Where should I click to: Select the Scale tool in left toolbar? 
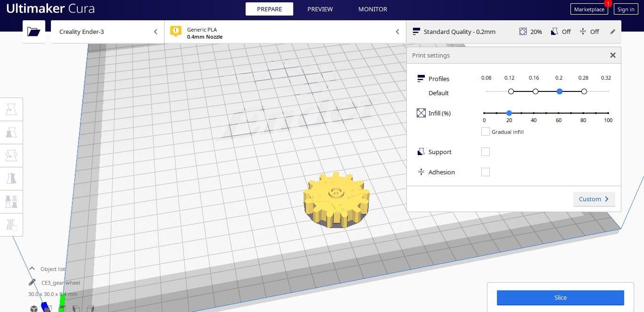point(11,132)
